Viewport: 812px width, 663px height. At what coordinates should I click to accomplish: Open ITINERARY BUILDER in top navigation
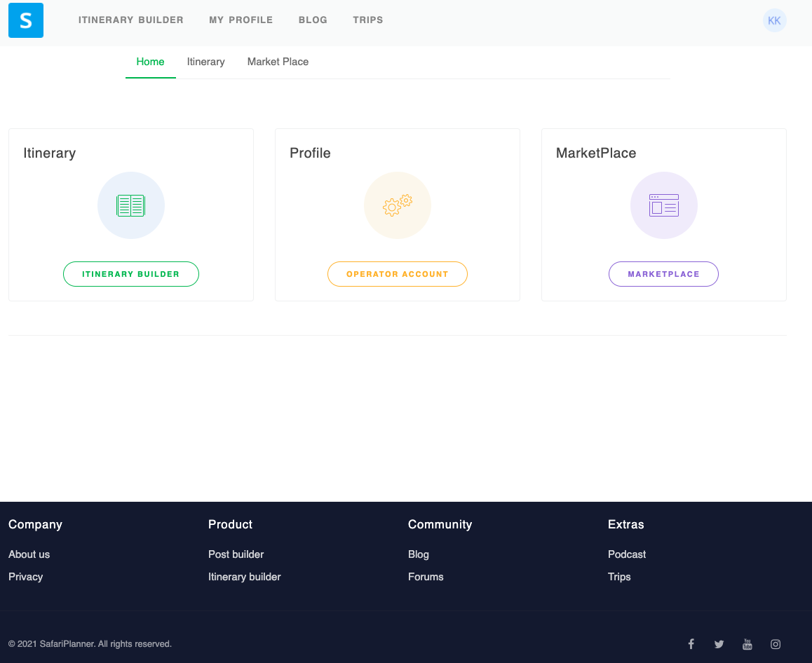131,20
